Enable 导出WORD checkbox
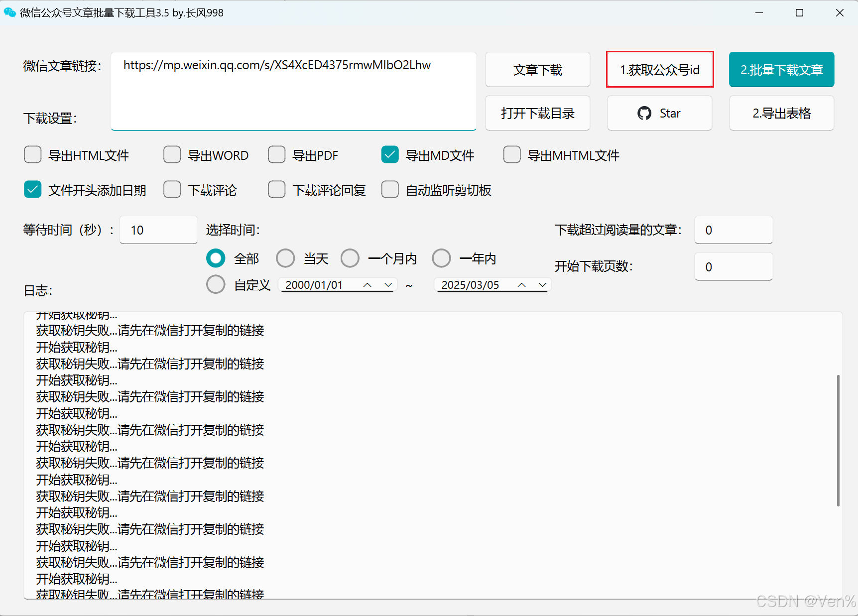Screen dimensions: 858x616 point(172,155)
